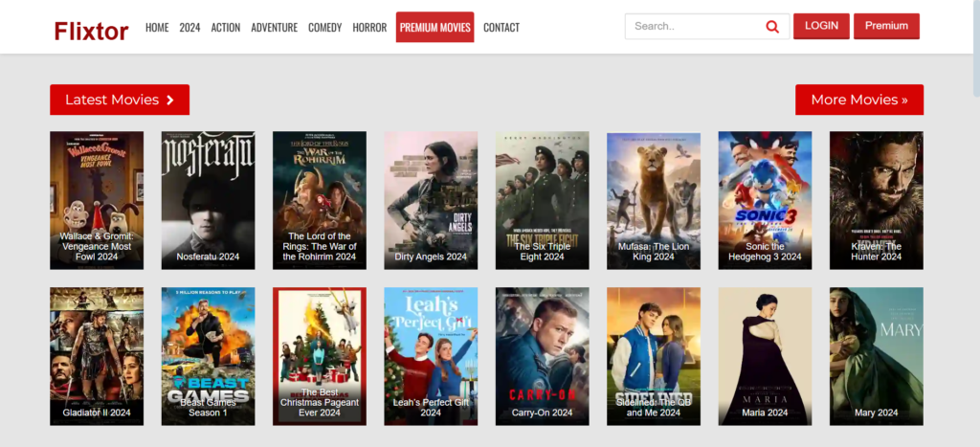Open the Gladiator II 2024 poster

coord(97,356)
